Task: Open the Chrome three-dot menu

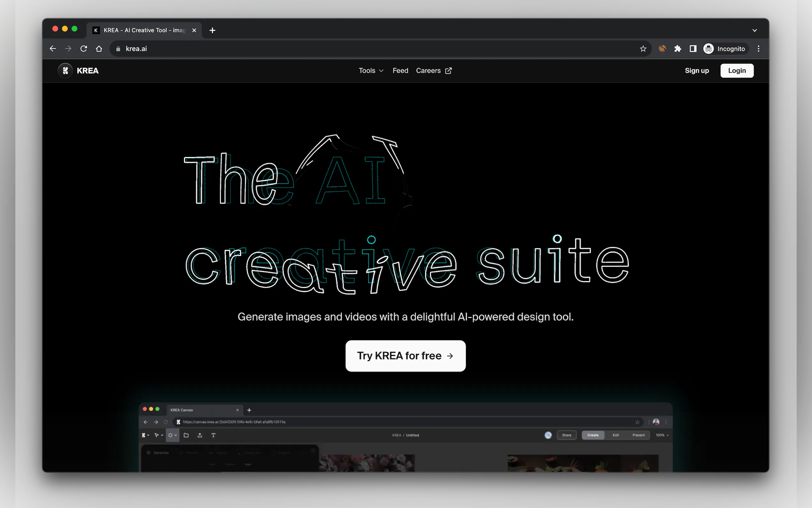Action: pyautogui.click(x=758, y=49)
